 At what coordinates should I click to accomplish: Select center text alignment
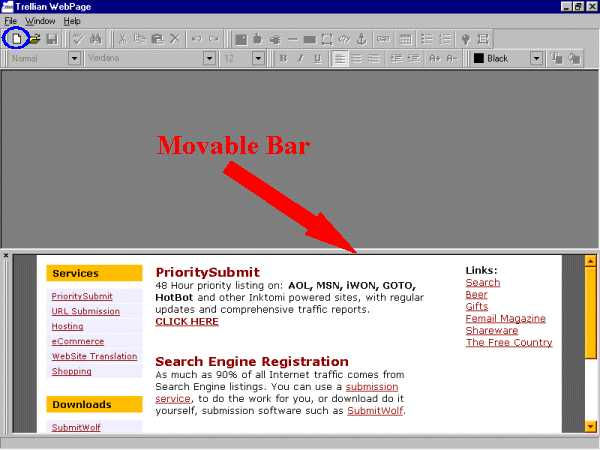[356, 59]
